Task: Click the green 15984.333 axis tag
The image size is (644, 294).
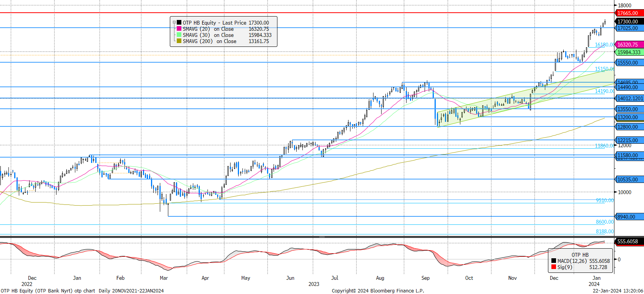Action: click(629, 52)
